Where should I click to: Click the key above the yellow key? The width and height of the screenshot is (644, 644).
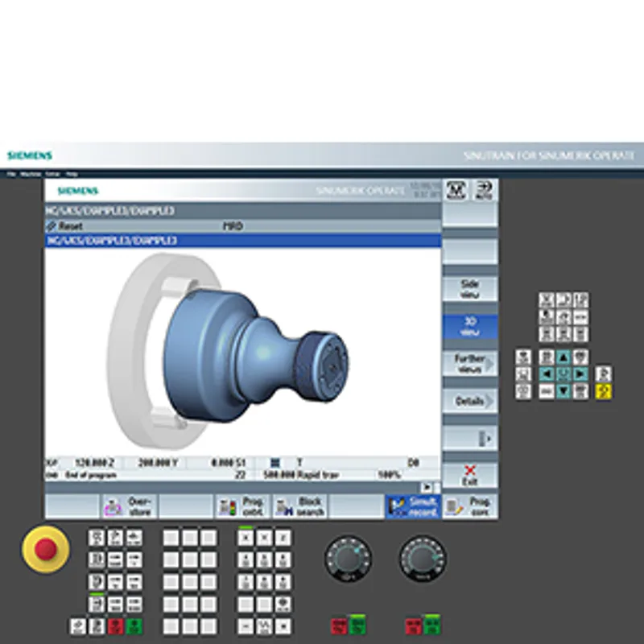pyautogui.click(x=603, y=374)
